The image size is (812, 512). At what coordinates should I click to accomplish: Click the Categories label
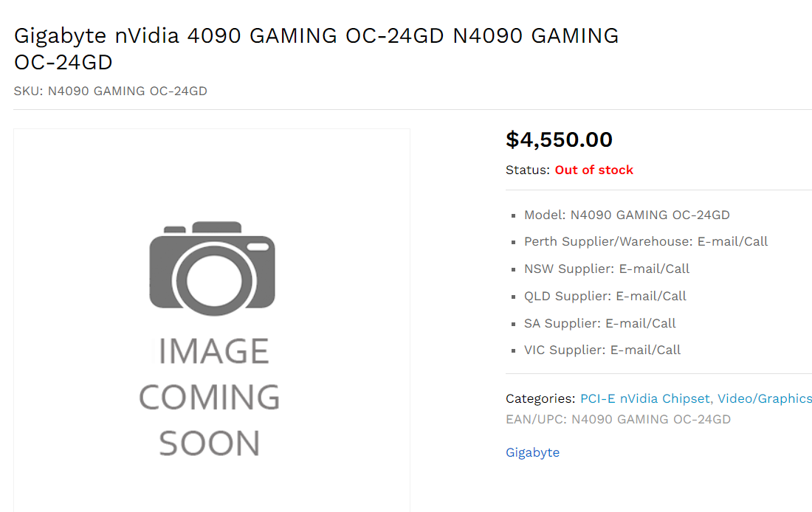[x=540, y=398]
